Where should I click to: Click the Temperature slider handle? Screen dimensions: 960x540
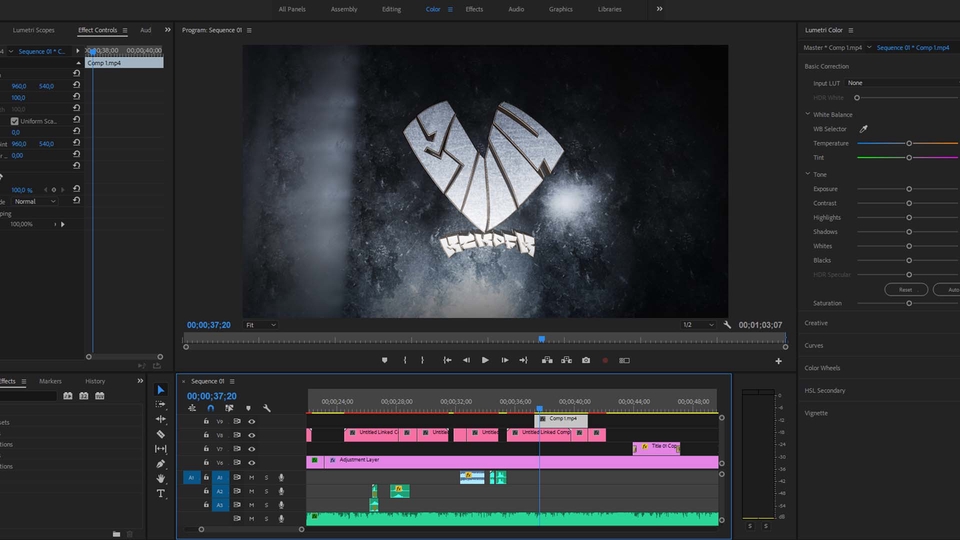[x=909, y=143]
